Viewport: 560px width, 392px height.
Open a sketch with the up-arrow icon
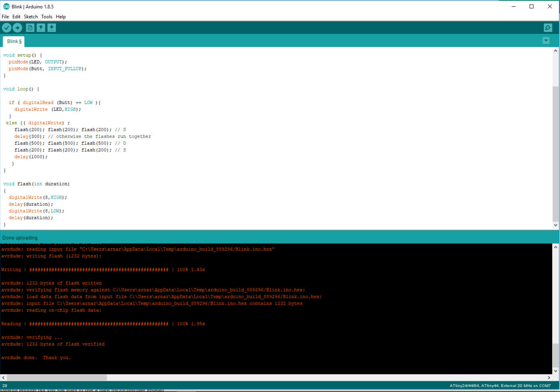41,27
